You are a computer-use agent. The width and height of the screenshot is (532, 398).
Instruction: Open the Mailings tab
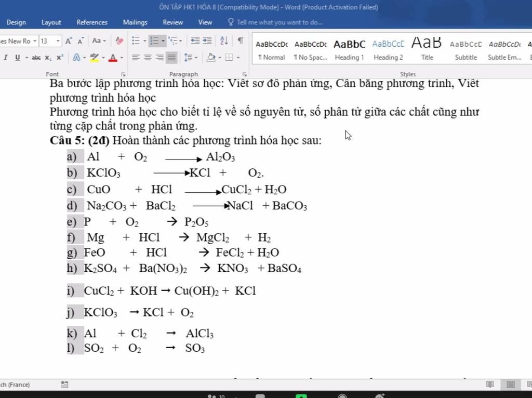[135, 22]
